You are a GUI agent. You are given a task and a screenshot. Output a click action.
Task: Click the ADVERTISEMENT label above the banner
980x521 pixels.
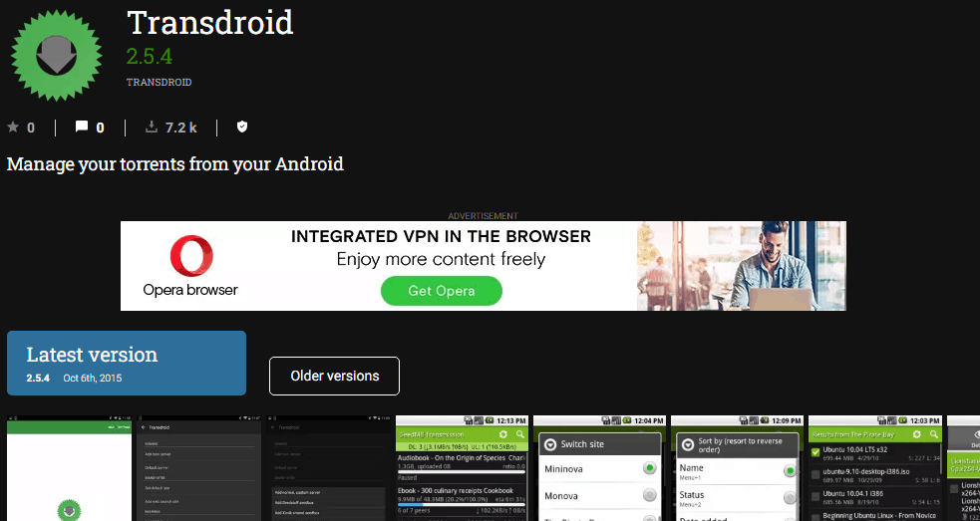[x=484, y=216]
